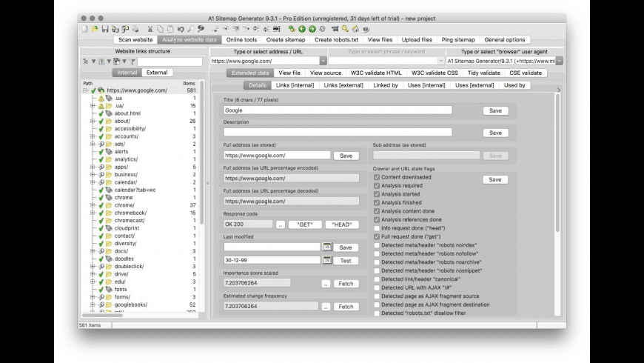Screen dimensions: 644x363
Task: Toggle the Analysis started checkbox
Action: (377, 194)
